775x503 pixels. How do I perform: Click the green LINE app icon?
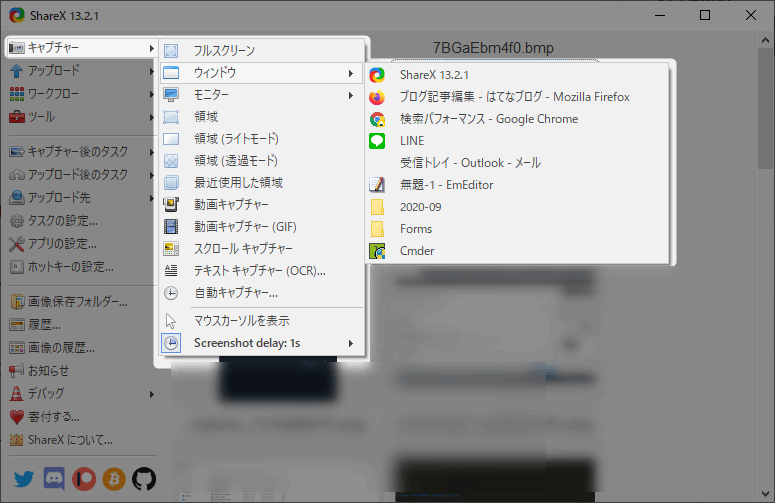coord(377,141)
